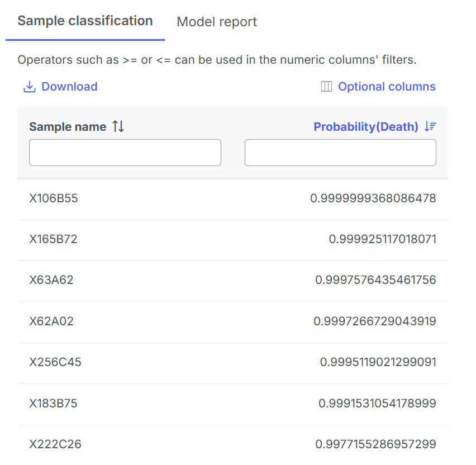Sort by Sample name column header
Image resolution: width=476 pixels, height=465 pixels.
[68, 127]
